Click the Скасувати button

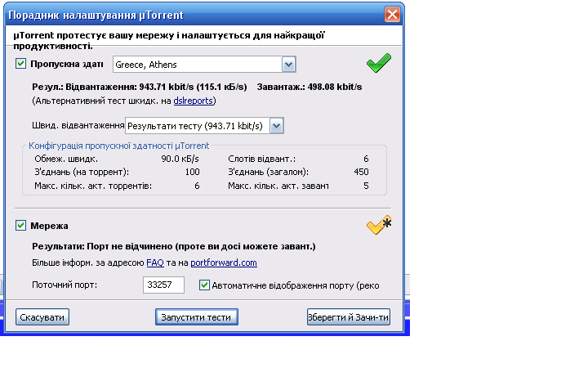coord(42,317)
